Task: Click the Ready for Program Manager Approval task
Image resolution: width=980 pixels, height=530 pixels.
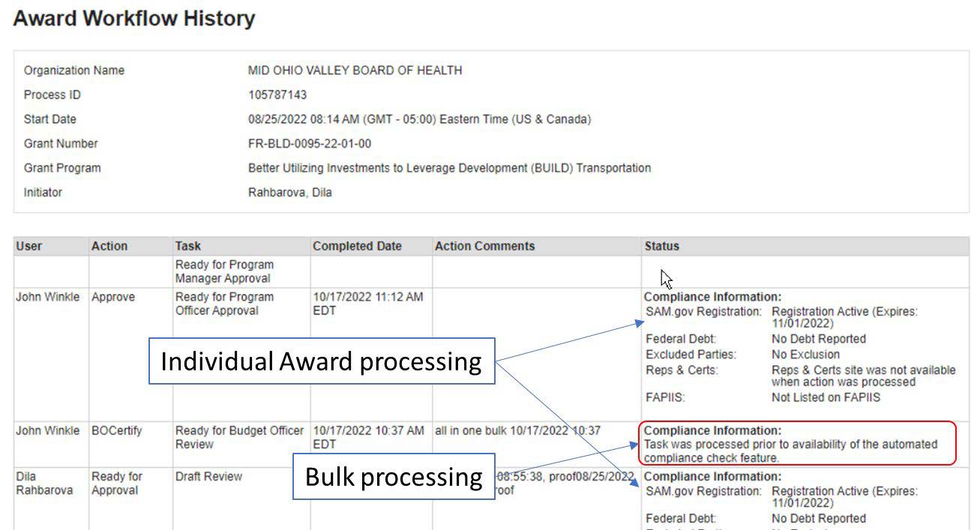Action: click(x=224, y=271)
